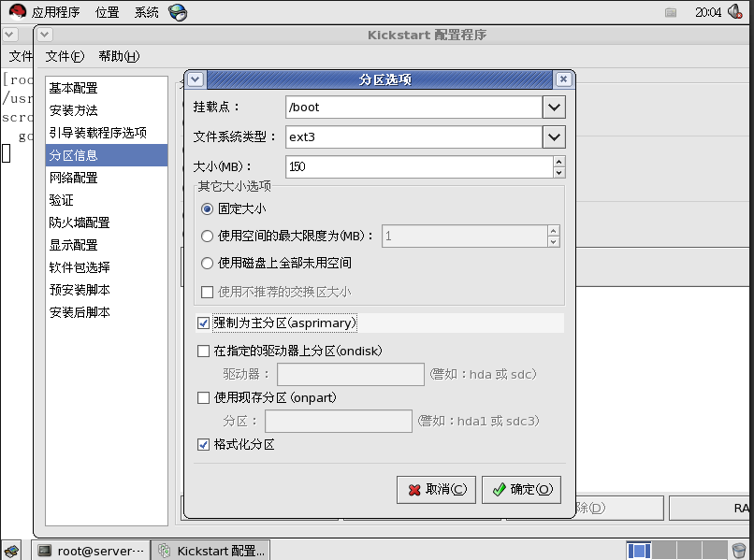Click the Cancel button

tap(436, 490)
